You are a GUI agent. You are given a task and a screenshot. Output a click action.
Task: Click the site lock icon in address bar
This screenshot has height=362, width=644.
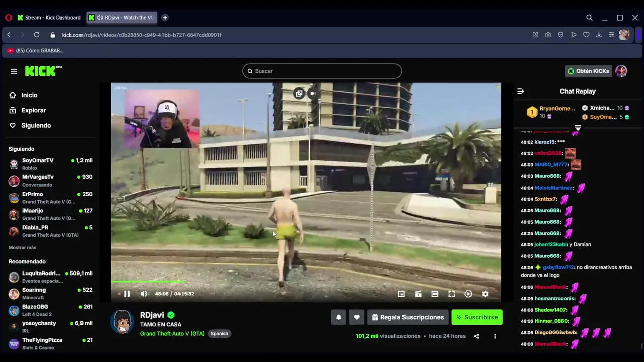(52, 35)
